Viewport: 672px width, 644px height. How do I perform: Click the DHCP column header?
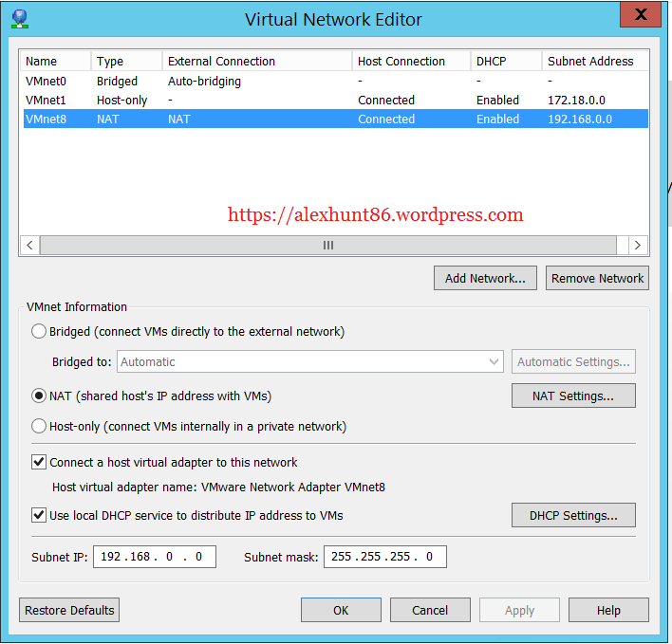pos(507,62)
